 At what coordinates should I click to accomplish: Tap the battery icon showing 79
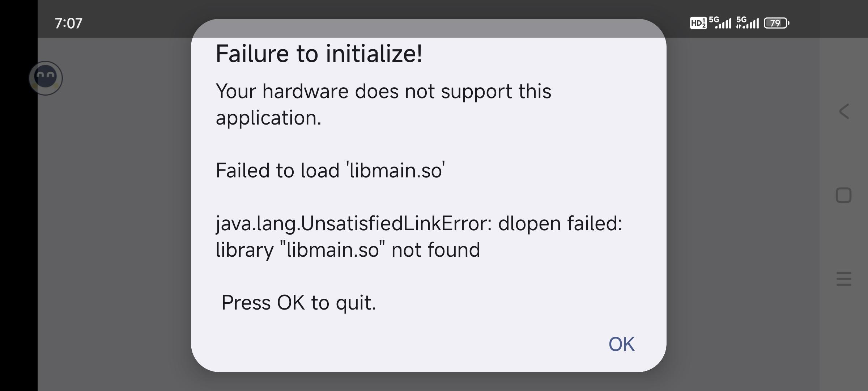776,23
